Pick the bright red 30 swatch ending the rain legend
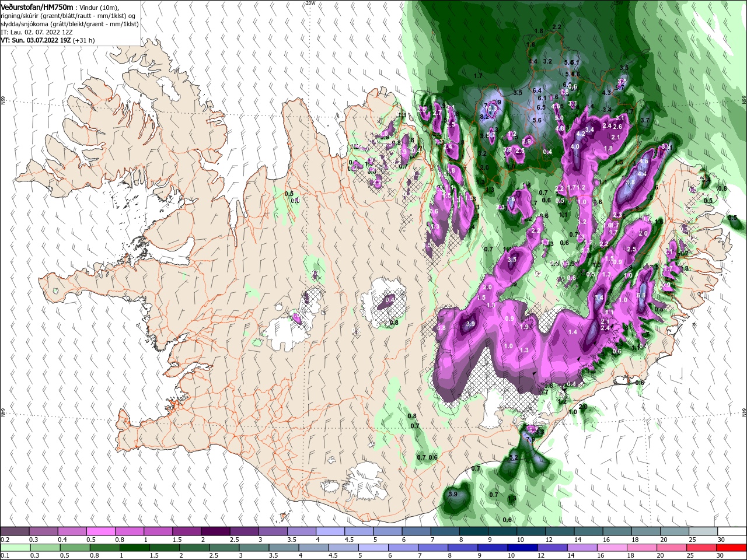This screenshot has width=747, height=560. click(x=731, y=547)
